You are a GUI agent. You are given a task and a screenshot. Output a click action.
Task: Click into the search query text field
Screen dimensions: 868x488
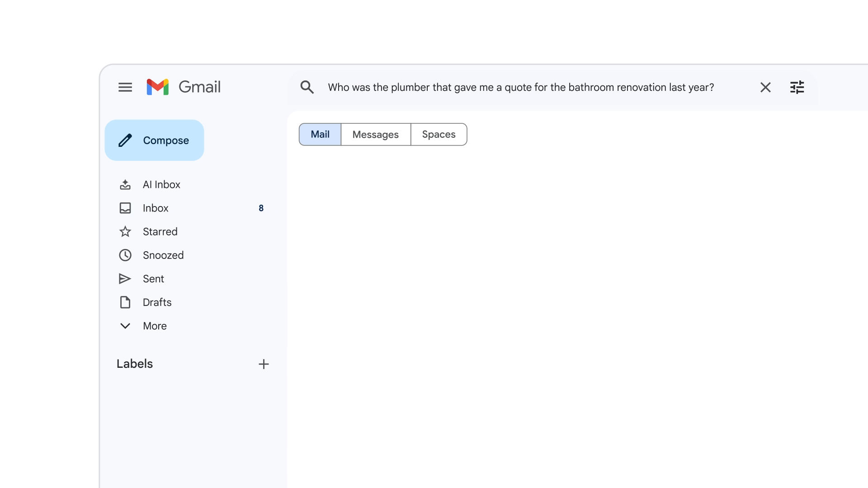(x=520, y=87)
